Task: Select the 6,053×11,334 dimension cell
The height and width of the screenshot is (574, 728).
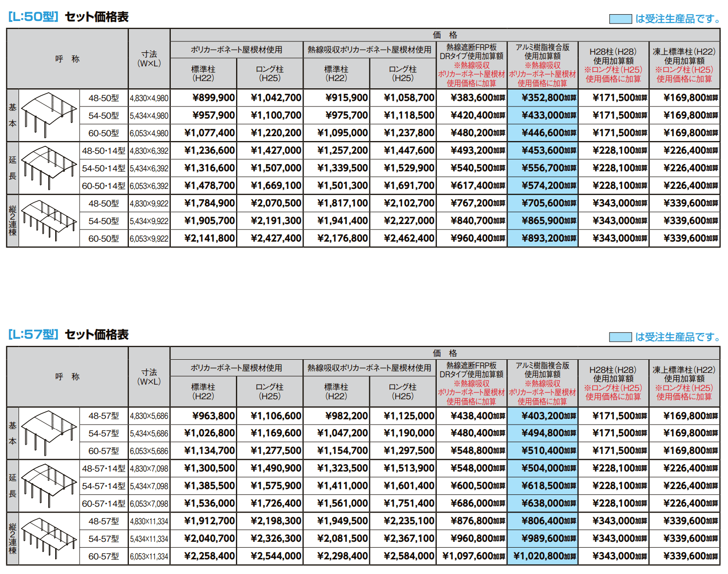Action: coord(149,556)
